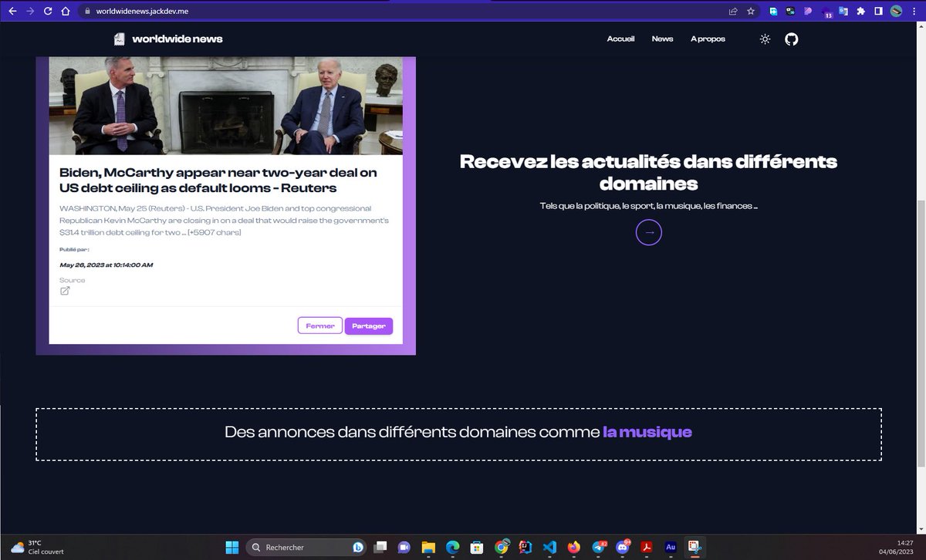This screenshot has height=560, width=926.
Task: Go back with the browser back arrow
Action: pos(12,12)
